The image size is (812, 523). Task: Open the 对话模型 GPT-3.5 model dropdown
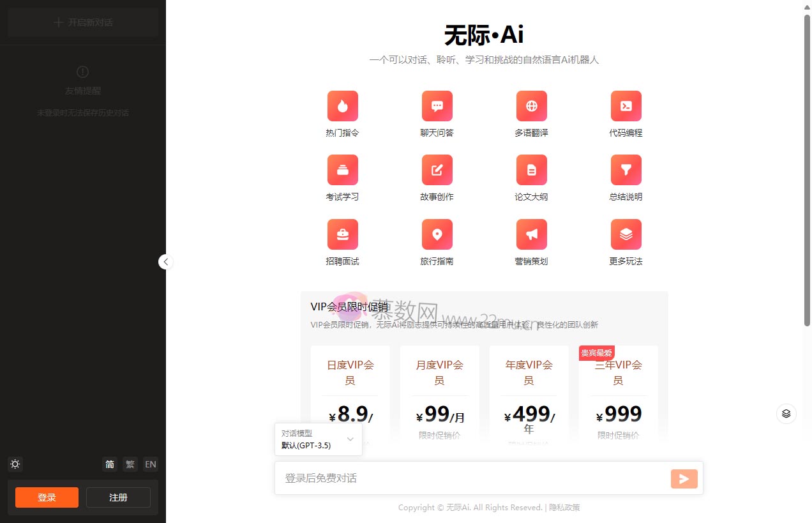pos(319,439)
